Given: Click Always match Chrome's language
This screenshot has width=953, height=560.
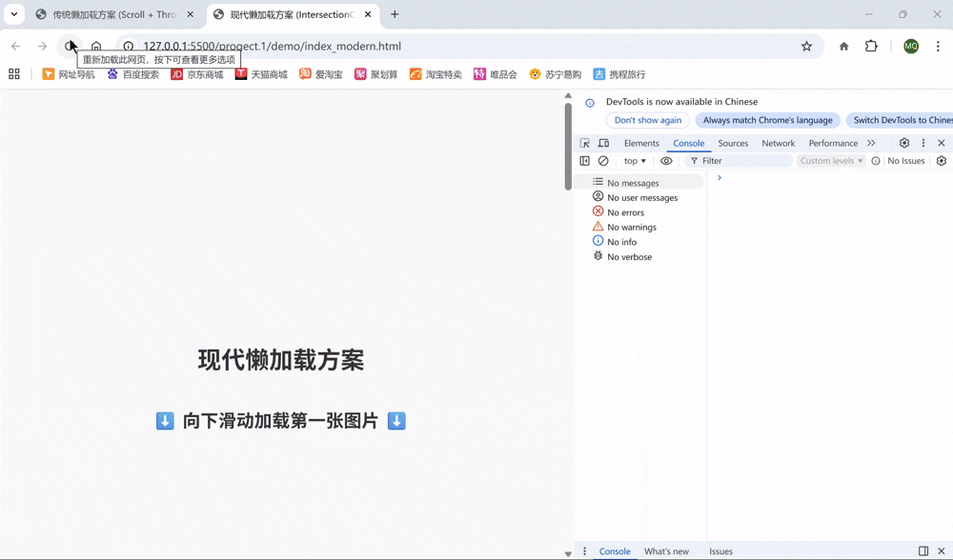Looking at the screenshot, I should 767,120.
